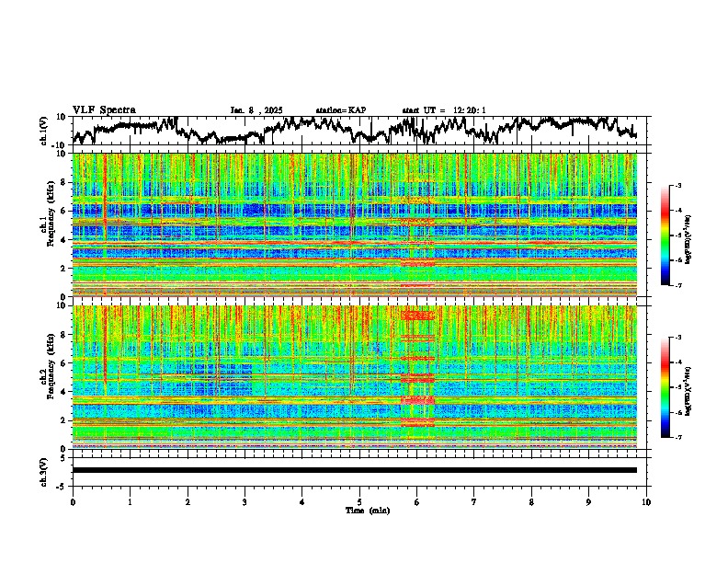Click time axis tick label "2"
The width and height of the screenshot is (728, 563).
[x=188, y=502]
